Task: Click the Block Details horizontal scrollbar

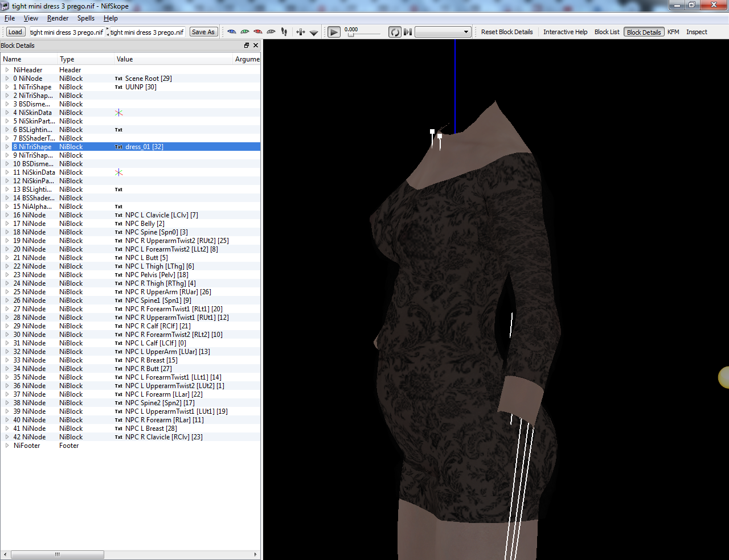Action: click(130, 554)
